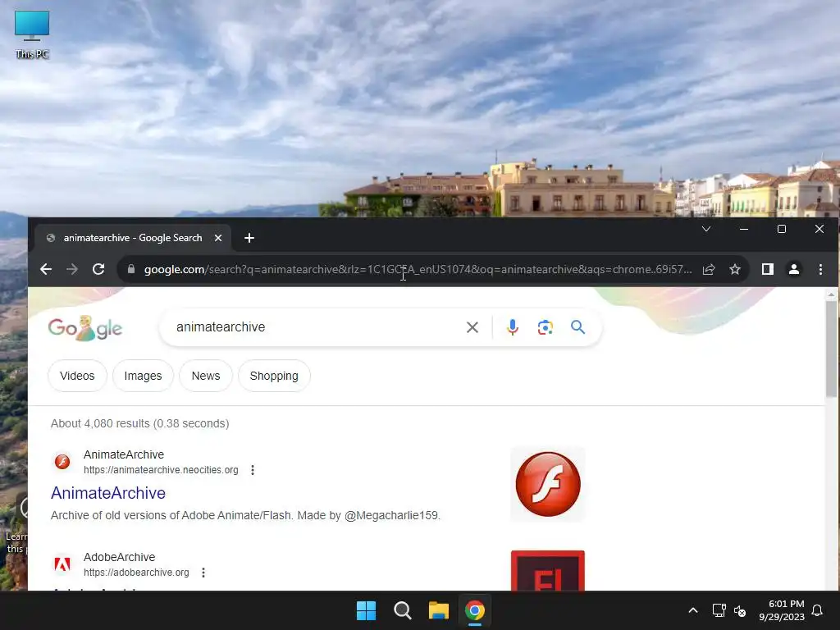Click the animatearchive.neocities.org URL
The height and width of the screenshot is (630, 840).
coord(161,470)
